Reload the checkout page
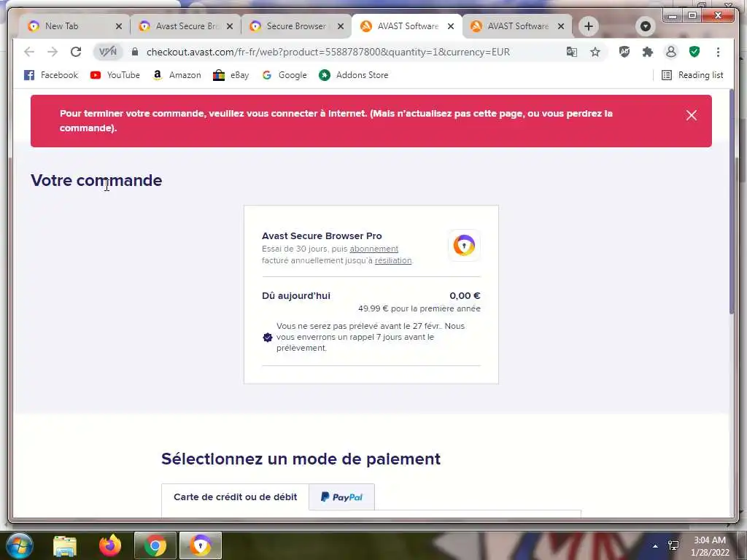 pos(76,52)
